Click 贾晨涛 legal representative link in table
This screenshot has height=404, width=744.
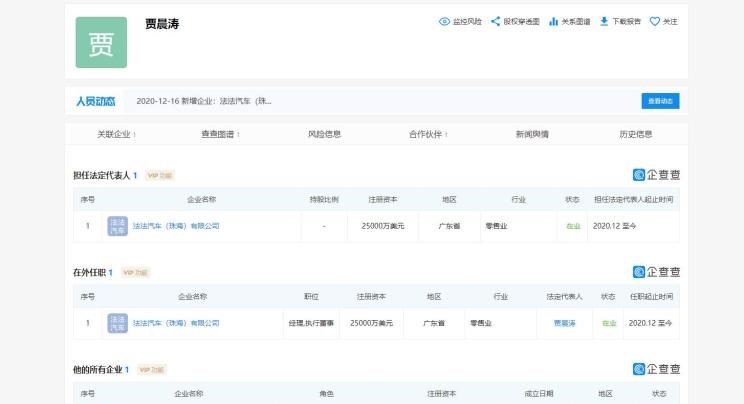tap(565, 323)
